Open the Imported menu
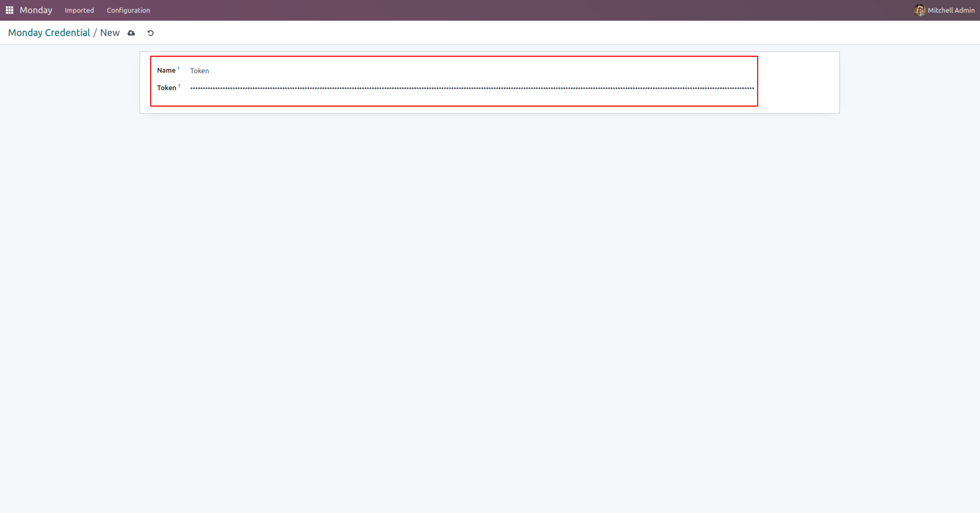 pos(80,10)
